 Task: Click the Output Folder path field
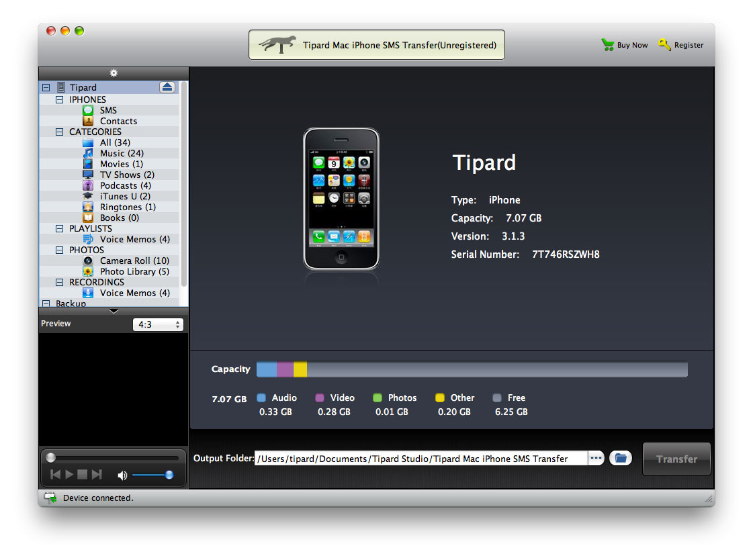click(x=421, y=459)
